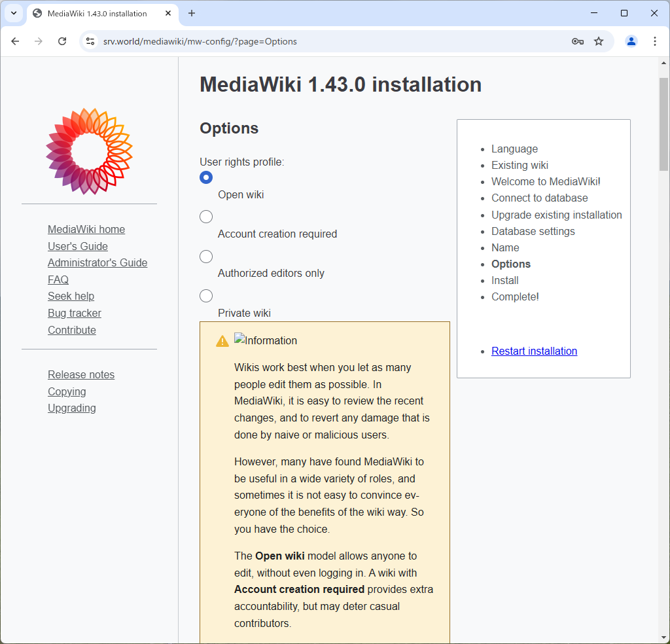Click the bold Options step
Screen dimensions: 670x644
[510, 264]
